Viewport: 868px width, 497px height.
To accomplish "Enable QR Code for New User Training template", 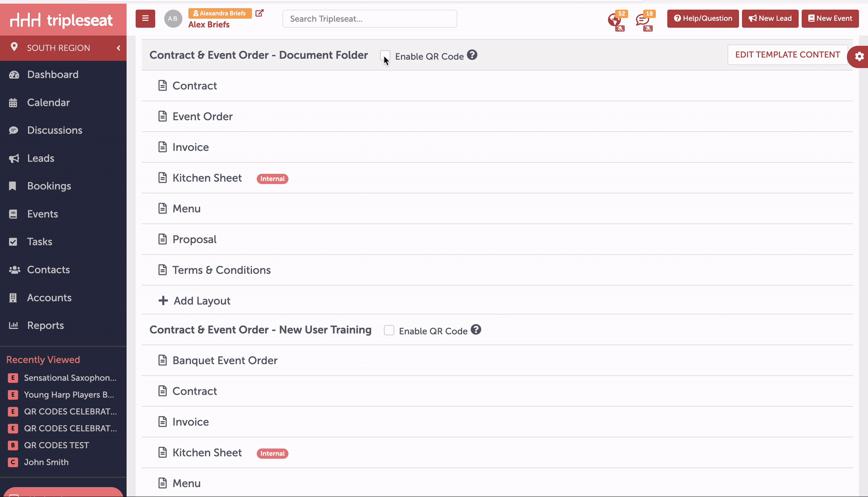I will (x=389, y=330).
